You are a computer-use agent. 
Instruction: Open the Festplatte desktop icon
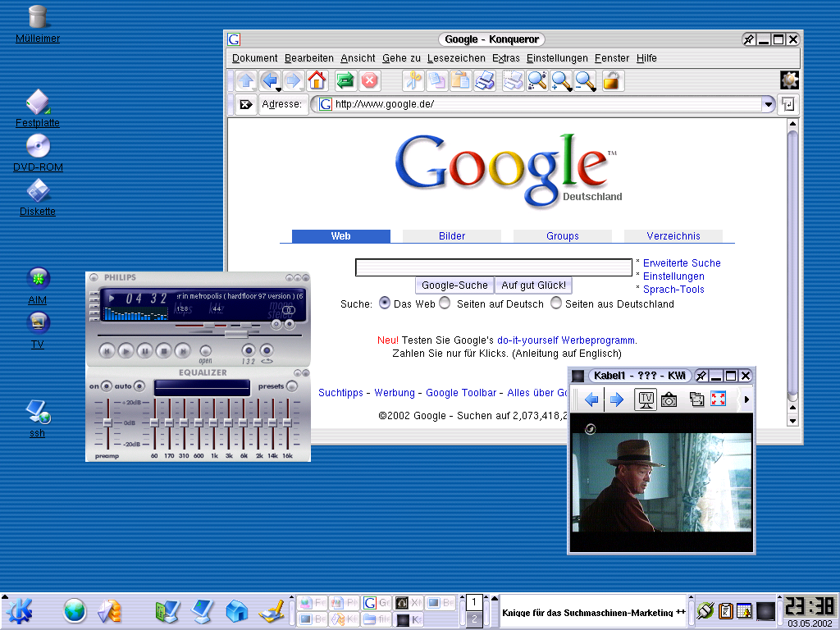[38, 102]
